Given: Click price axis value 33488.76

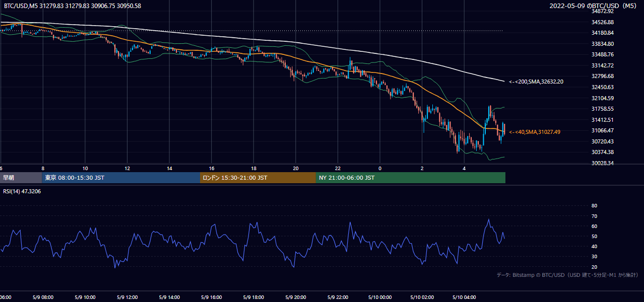Looking at the screenshot, I should [602, 54].
